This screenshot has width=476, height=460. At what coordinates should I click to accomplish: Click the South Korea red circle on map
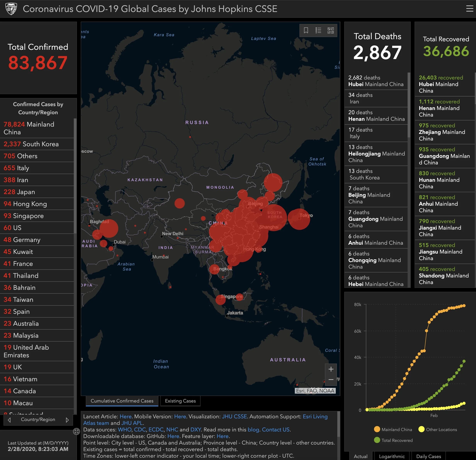pos(274,217)
